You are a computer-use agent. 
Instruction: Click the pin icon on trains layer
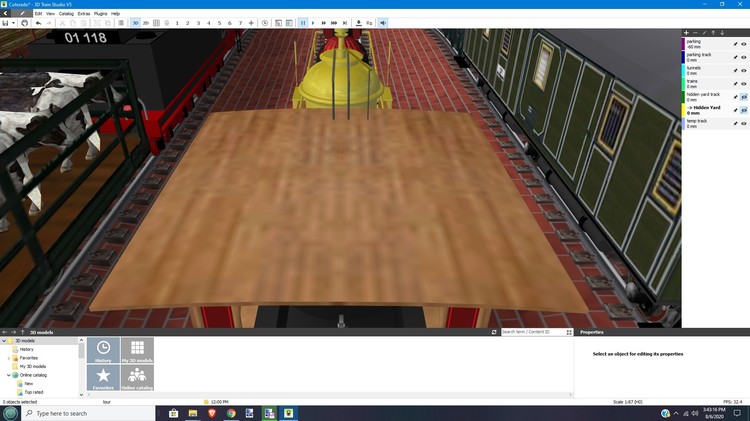coord(736,84)
